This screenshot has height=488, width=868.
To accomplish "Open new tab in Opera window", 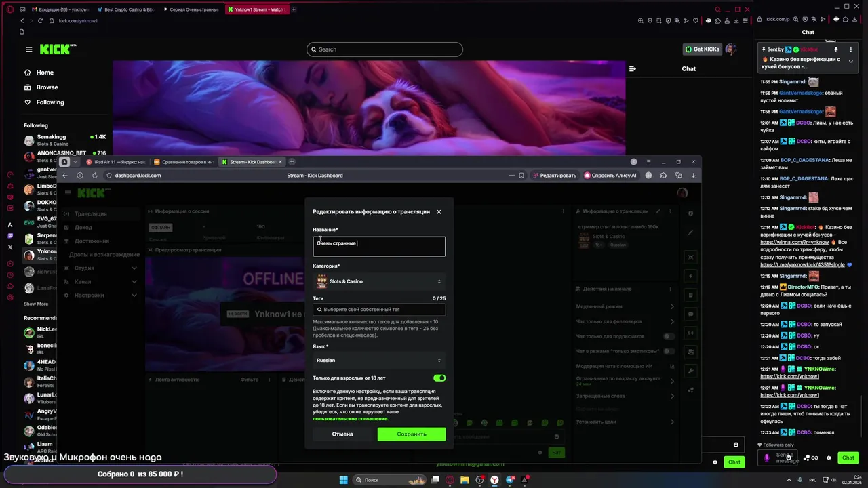I will [294, 9].
